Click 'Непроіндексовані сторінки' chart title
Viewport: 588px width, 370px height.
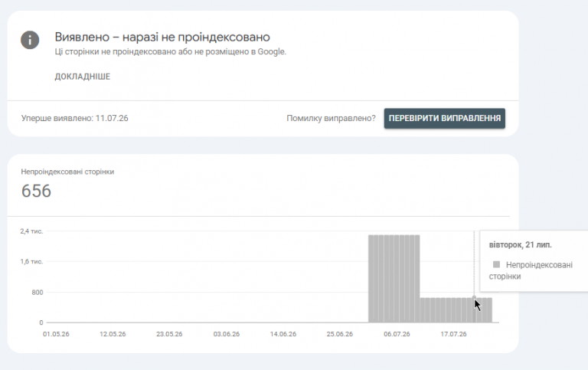tap(67, 172)
